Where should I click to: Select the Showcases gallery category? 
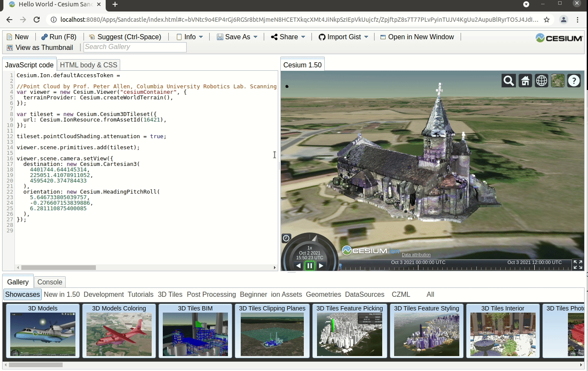[23, 295]
